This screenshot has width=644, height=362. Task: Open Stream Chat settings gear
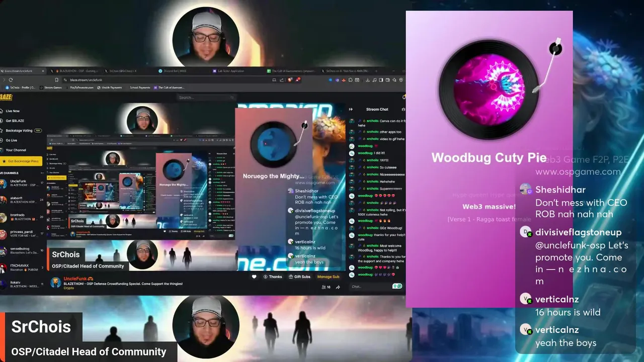404,109
